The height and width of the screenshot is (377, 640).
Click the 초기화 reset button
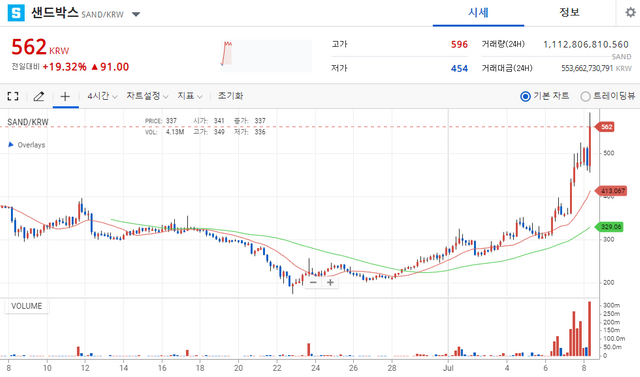230,96
